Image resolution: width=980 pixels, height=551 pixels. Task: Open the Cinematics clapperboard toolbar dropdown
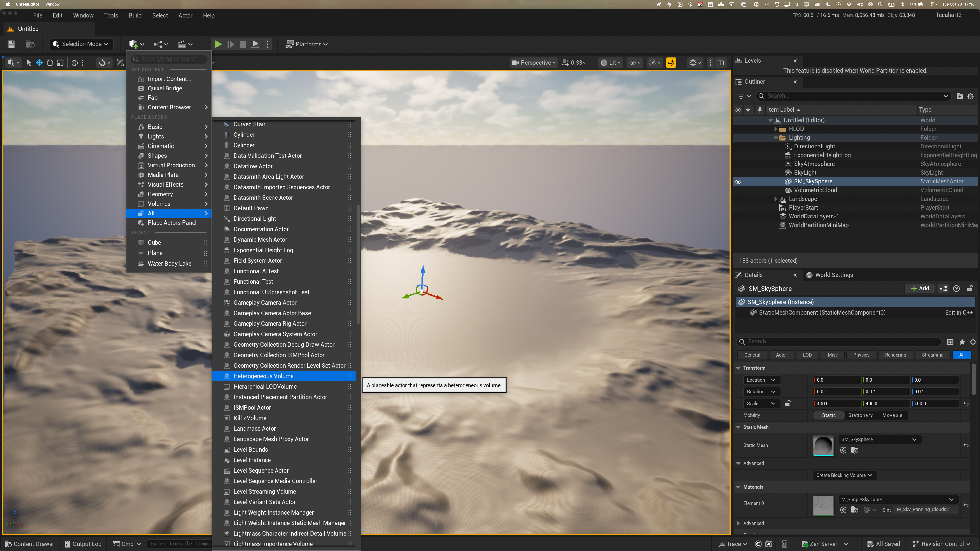pos(185,44)
